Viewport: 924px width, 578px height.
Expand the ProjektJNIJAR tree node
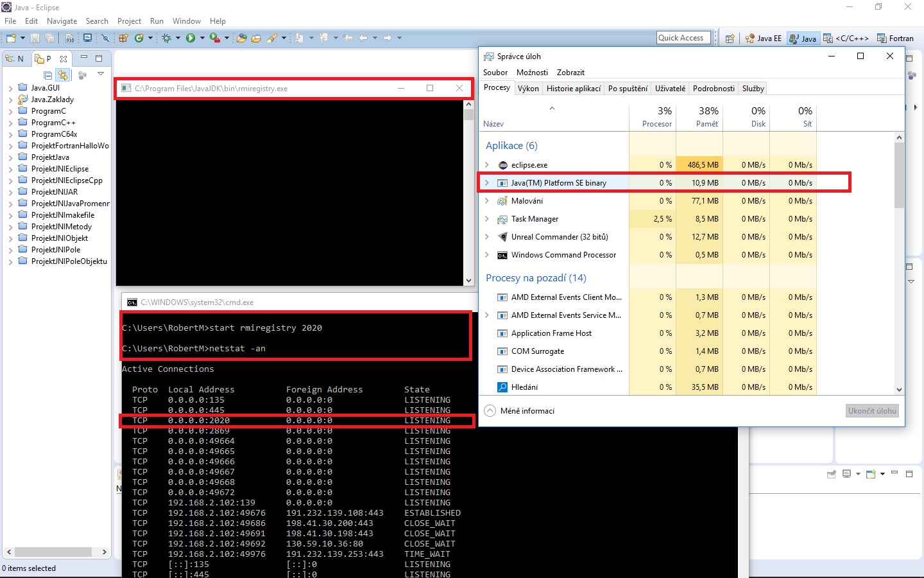coord(10,191)
